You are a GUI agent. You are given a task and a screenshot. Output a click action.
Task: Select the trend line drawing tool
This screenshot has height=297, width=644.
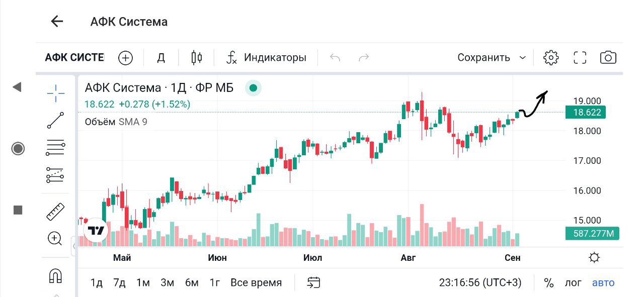[55, 121]
